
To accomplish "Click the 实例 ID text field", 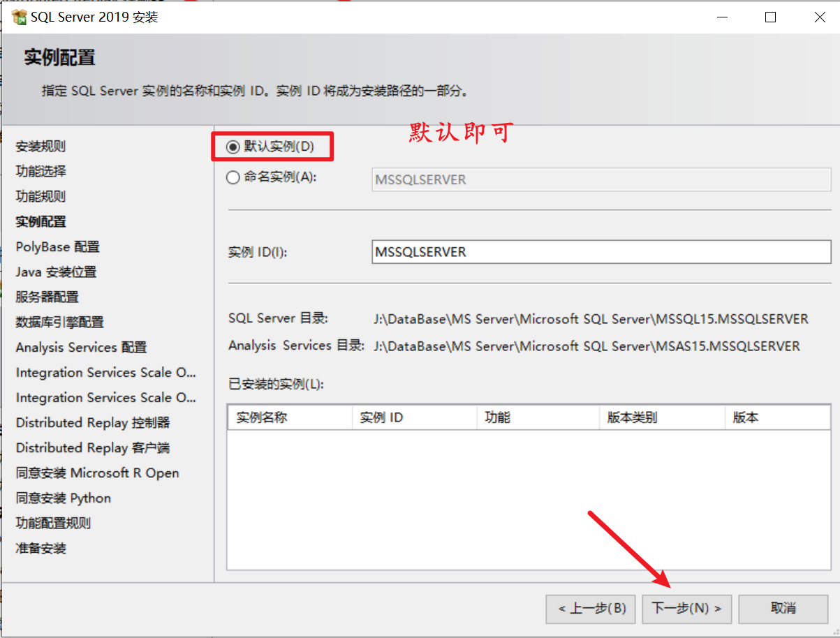I will click(600, 252).
